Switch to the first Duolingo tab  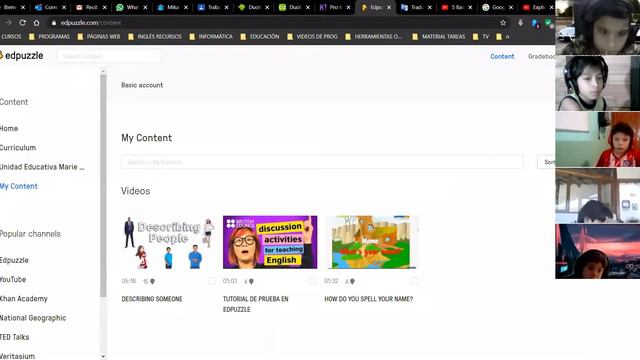click(x=250, y=7)
